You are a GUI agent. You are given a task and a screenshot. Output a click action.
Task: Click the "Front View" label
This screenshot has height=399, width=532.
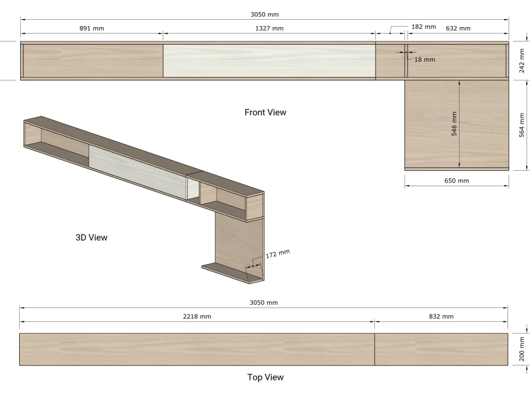pos(265,112)
